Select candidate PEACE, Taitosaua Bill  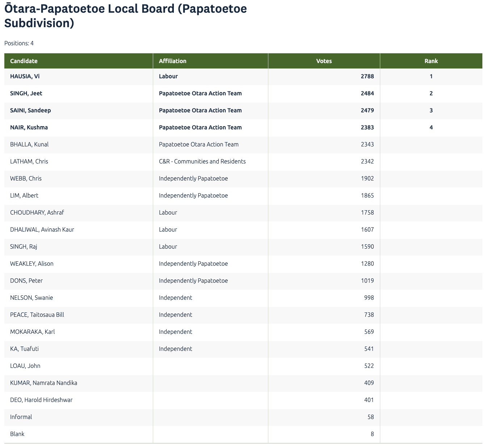tap(37, 315)
